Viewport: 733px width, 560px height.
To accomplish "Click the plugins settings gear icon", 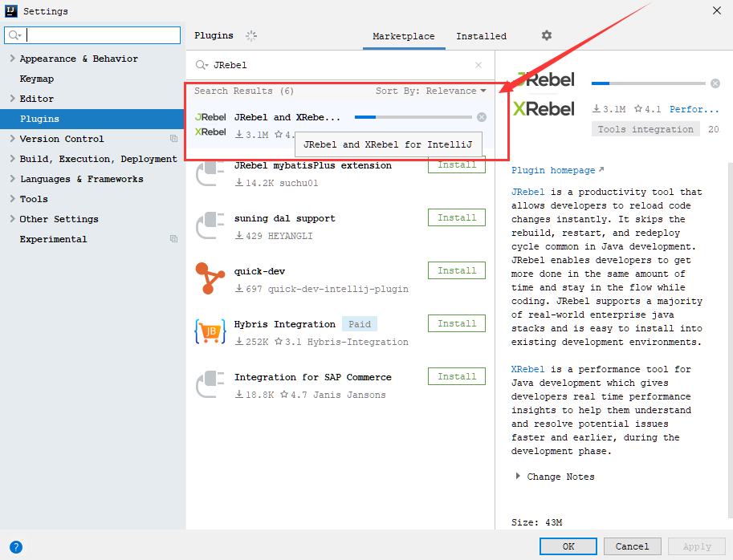I will [547, 35].
